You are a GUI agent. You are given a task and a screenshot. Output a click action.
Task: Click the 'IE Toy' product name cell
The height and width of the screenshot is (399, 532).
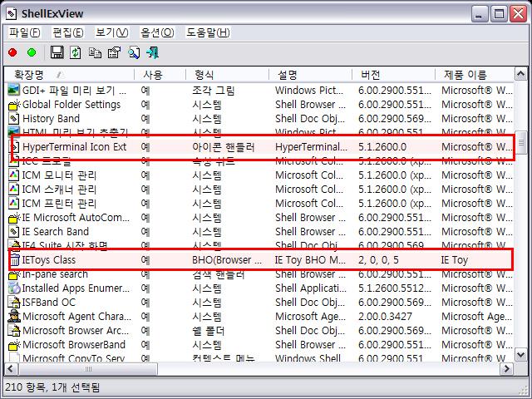click(455, 260)
